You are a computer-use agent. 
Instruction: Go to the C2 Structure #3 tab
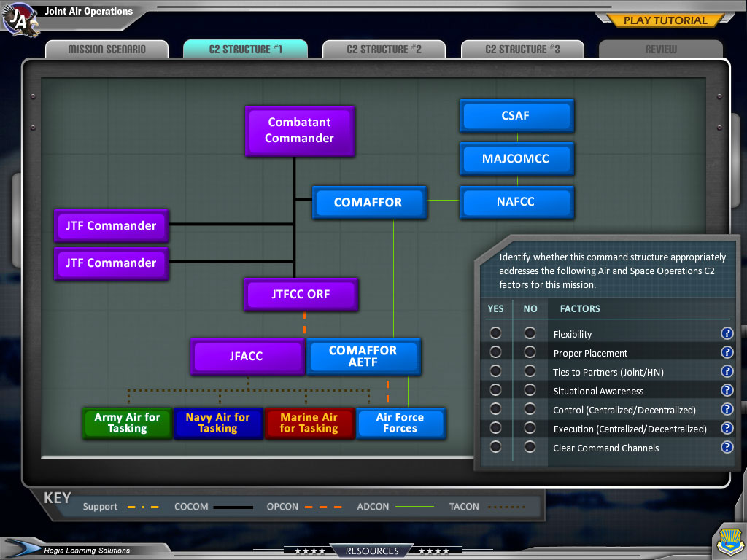pos(522,50)
